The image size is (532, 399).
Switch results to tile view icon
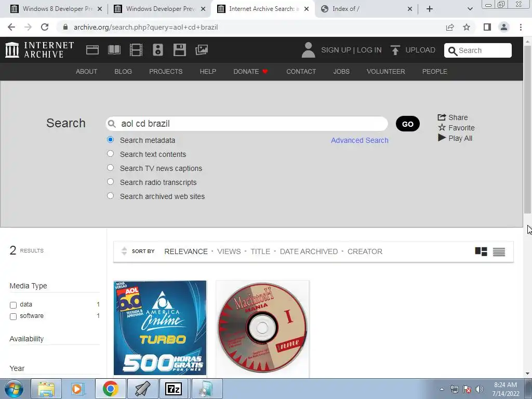point(481,251)
